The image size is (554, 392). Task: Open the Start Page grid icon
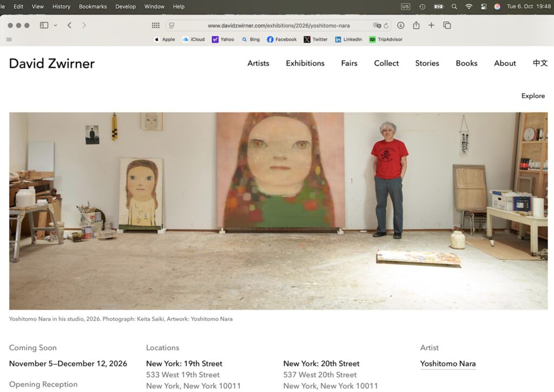156,25
